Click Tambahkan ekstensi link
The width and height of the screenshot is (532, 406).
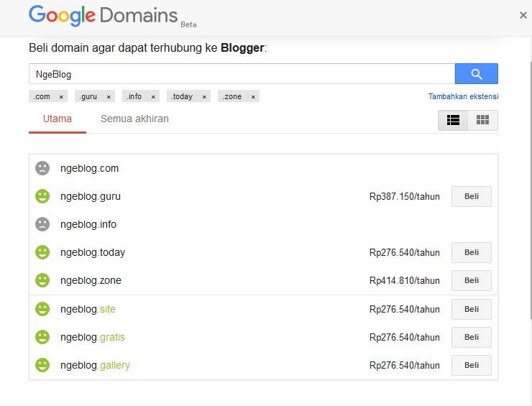(463, 96)
